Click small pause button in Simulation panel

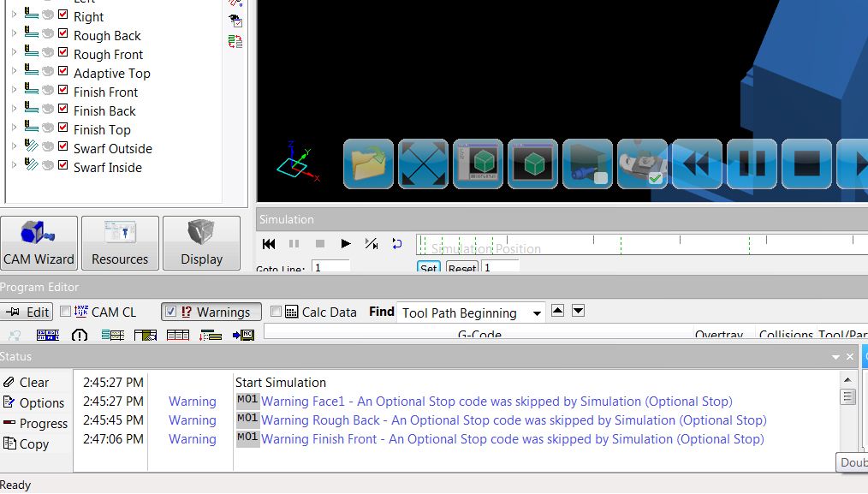[294, 244]
